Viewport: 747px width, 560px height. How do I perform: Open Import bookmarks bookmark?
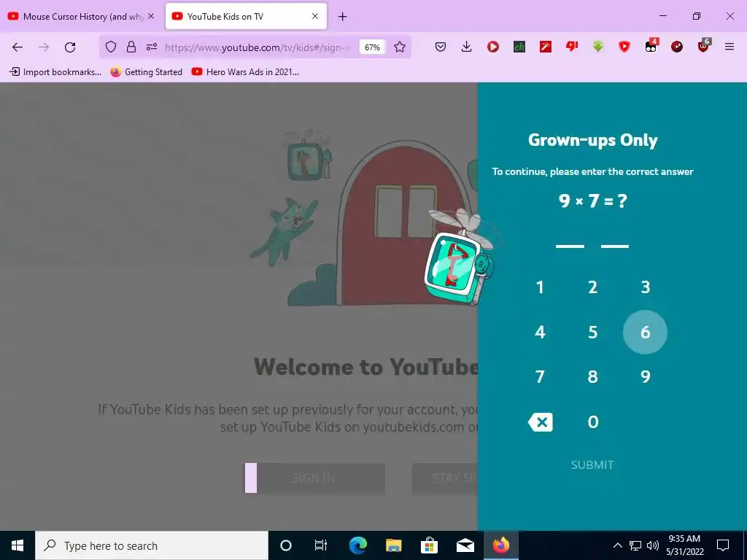[55, 72]
